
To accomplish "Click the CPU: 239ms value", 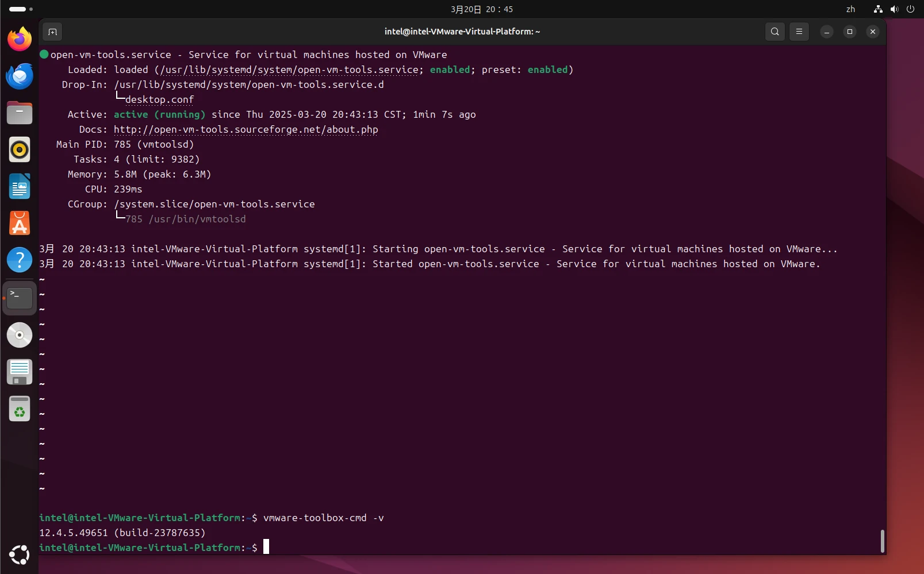I will tap(128, 189).
